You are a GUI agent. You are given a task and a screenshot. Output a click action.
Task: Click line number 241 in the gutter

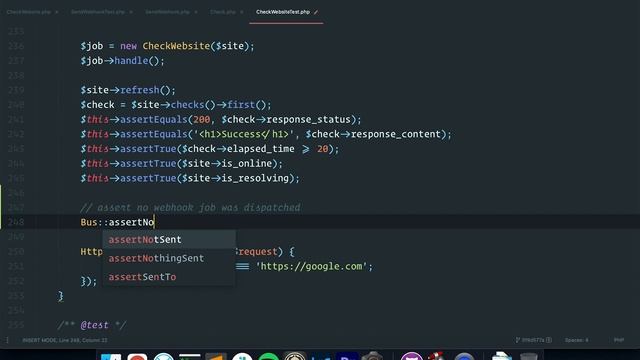16,120
